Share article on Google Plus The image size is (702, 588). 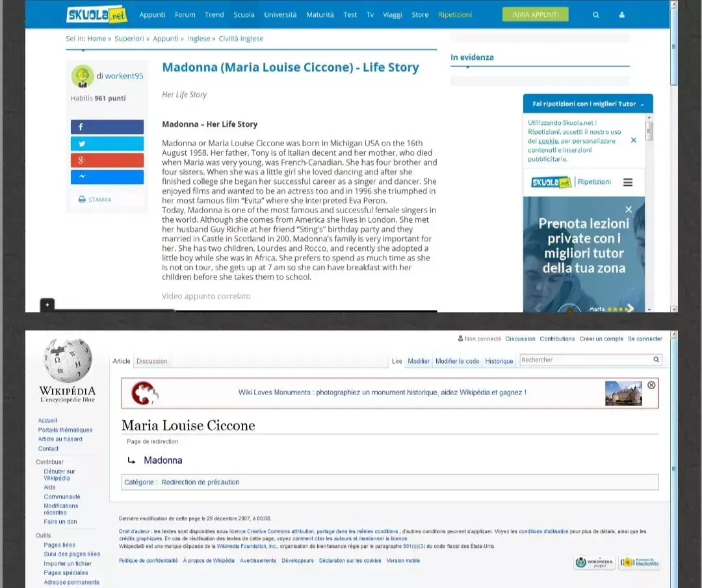(x=107, y=160)
